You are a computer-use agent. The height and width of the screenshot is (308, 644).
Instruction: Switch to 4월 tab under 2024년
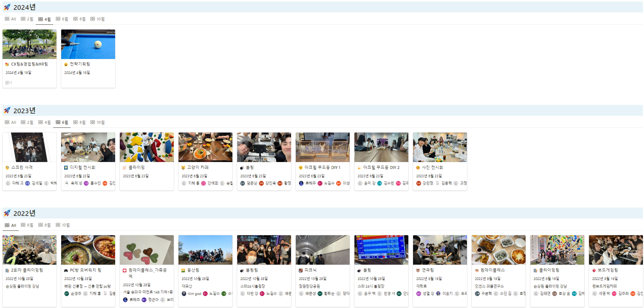point(44,19)
